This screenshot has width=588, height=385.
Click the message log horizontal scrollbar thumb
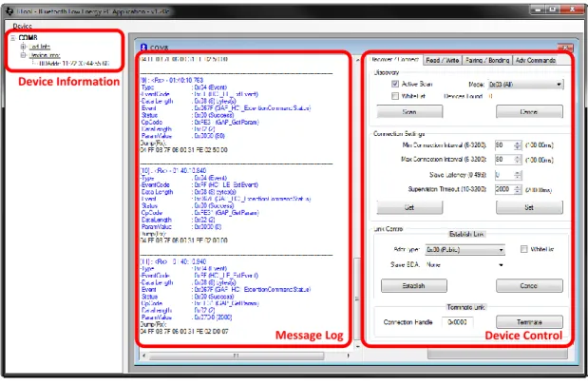click(x=237, y=356)
